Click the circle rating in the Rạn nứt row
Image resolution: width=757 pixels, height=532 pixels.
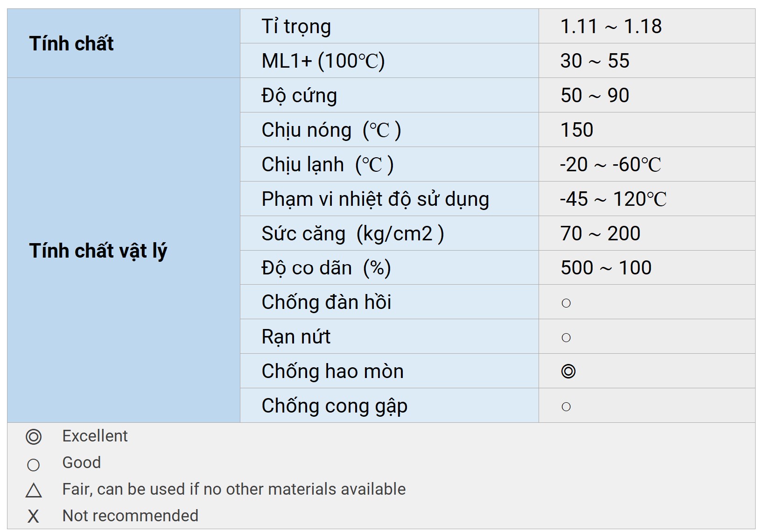coord(566,338)
